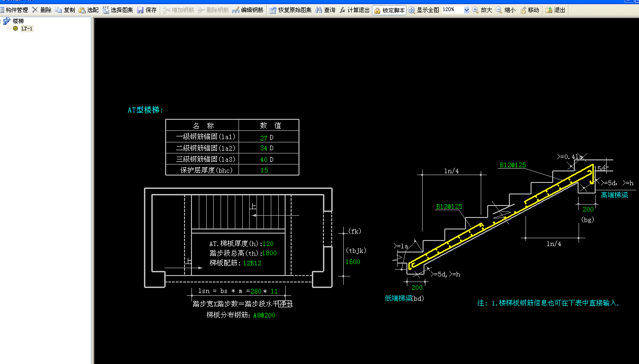Screen dimensions: 639x364
Task: Click the 三级钢筋锚固(la3) table cell
Action: coord(202,159)
